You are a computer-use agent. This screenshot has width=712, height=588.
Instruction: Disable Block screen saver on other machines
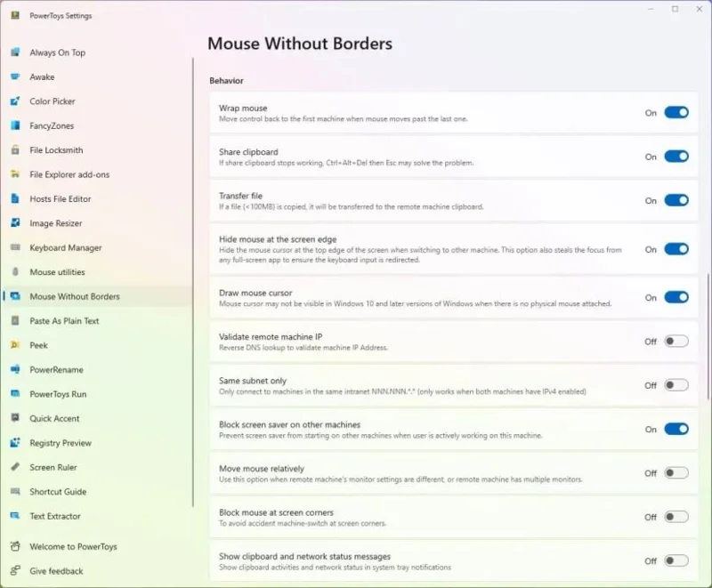(x=676, y=429)
